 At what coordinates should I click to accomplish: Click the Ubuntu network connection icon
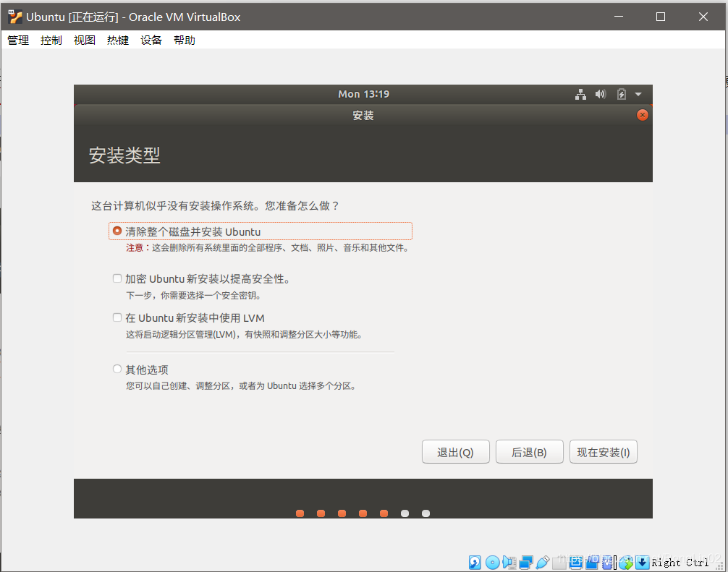pyautogui.click(x=580, y=94)
